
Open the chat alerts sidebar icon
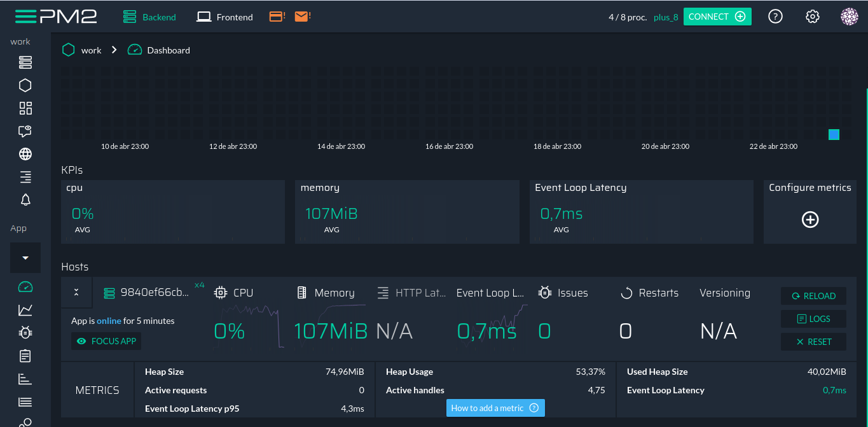tap(25, 131)
